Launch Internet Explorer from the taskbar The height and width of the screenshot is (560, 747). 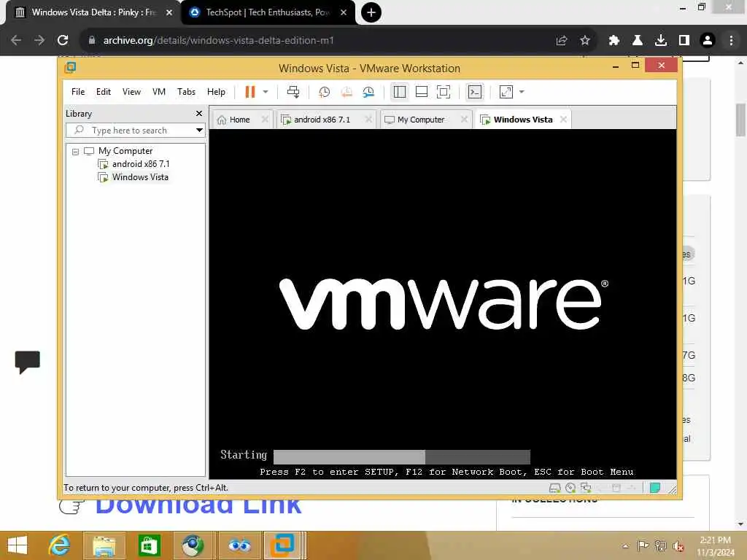pyautogui.click(x=60, y=545)
